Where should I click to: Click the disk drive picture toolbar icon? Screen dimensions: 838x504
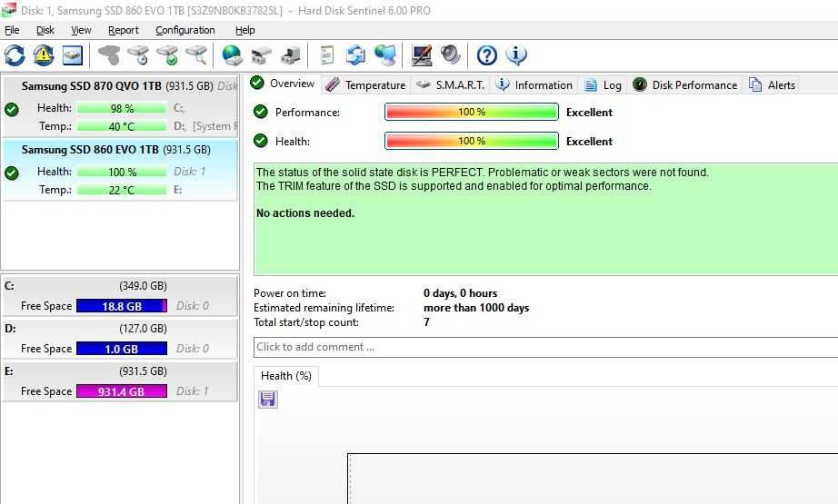pyautogui.click(x=73, y=55)
